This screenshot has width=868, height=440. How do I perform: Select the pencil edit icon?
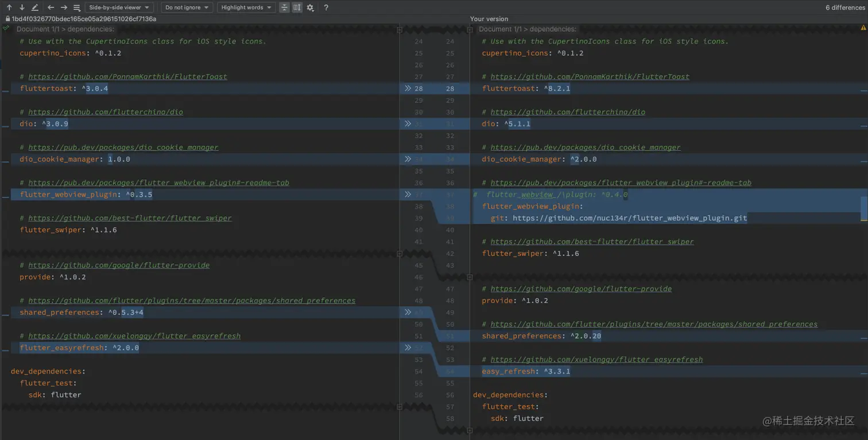pyautogui.click(x=34, y=7)
